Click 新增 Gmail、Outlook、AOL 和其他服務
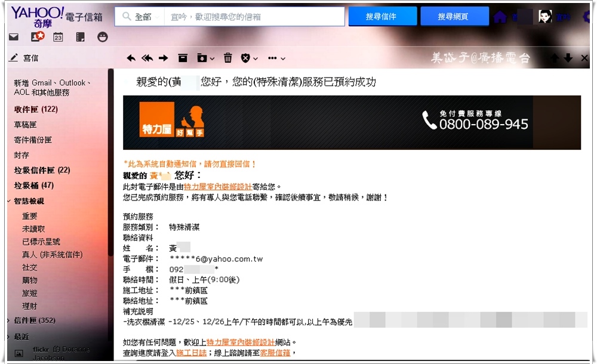The width and height of the screenshot is (597, 364). [52, 88]
